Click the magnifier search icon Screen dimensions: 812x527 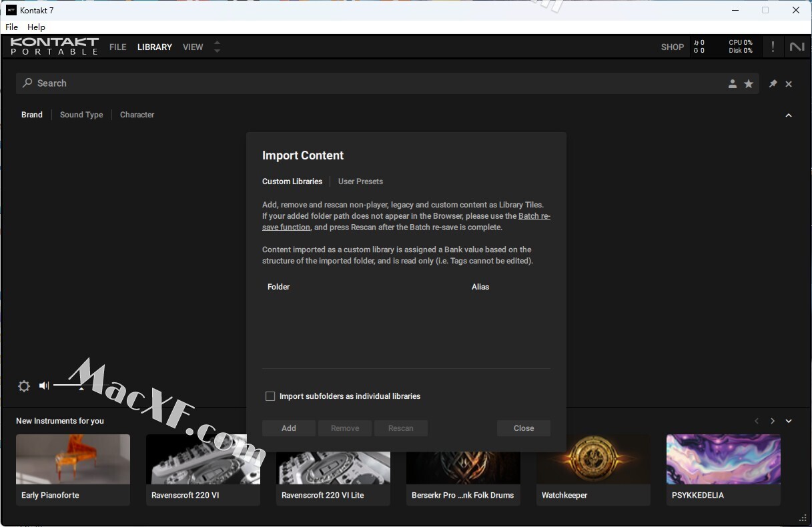27,83
